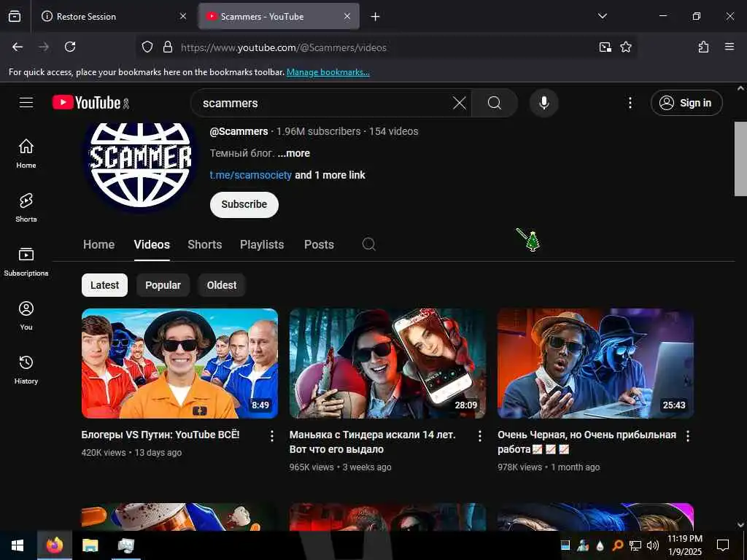
Task: Expand the list all tabs dropdown
Action: point(602,16)
